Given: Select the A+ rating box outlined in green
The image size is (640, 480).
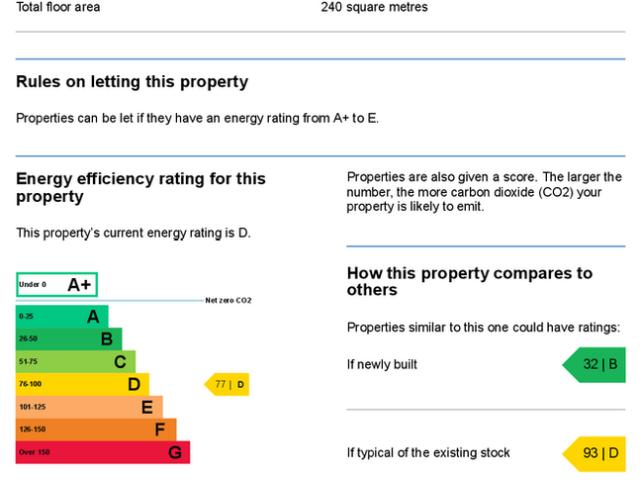Looking at the screenshot, I should point(56,285).
